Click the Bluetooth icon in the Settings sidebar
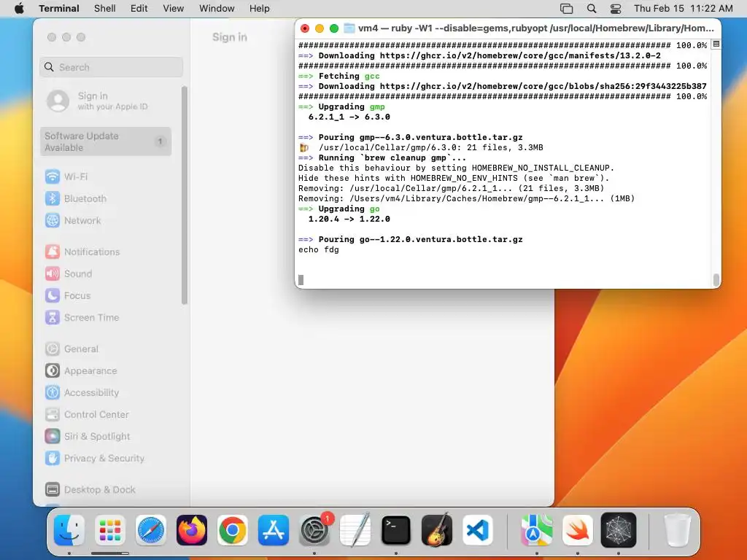The width and height of the screenshot is (747, 560). tap(53, 198)
